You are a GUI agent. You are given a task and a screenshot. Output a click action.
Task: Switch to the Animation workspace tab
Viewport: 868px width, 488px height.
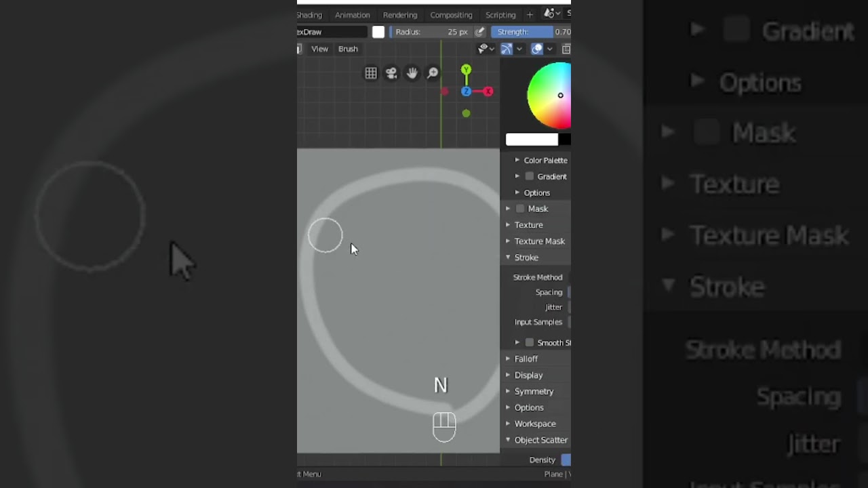pos(353,15)
